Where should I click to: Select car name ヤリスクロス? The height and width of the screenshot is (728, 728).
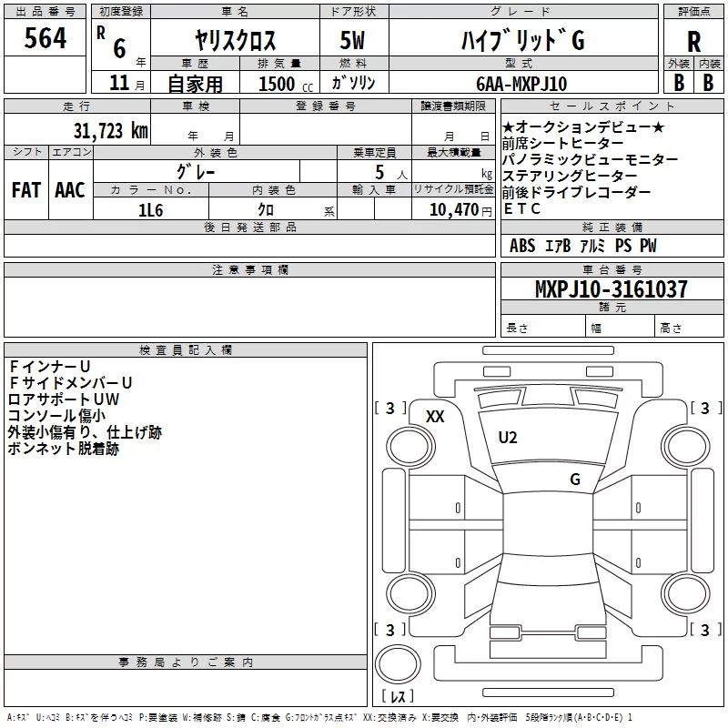[235, 40]
